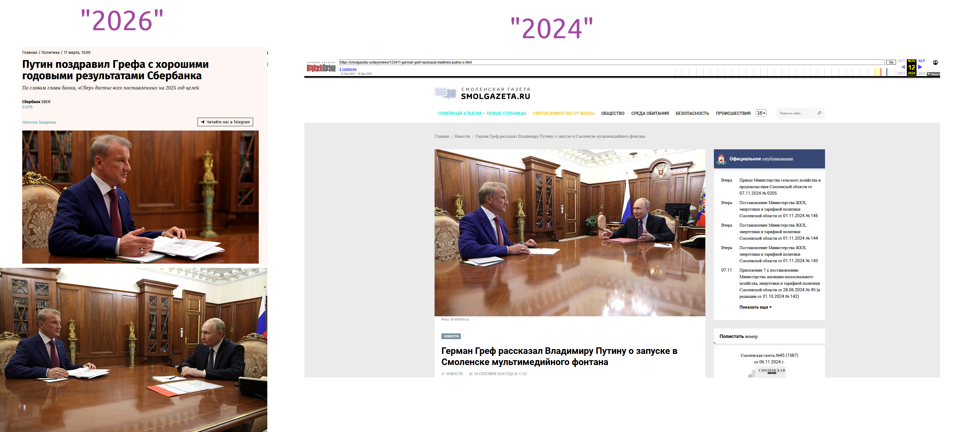Select СРЕДА ОБИТАНИЯ in navigation
Screen dimensions: 980x432
[650, 113]
